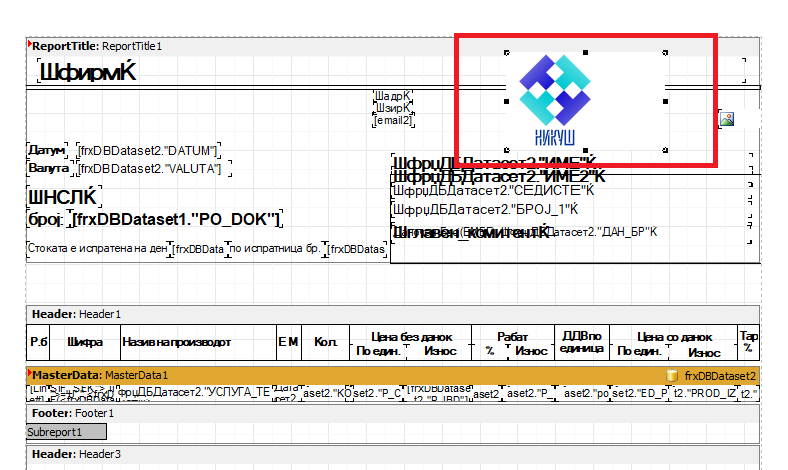Select the НИКУШ logo picture object

click(585, 101)
